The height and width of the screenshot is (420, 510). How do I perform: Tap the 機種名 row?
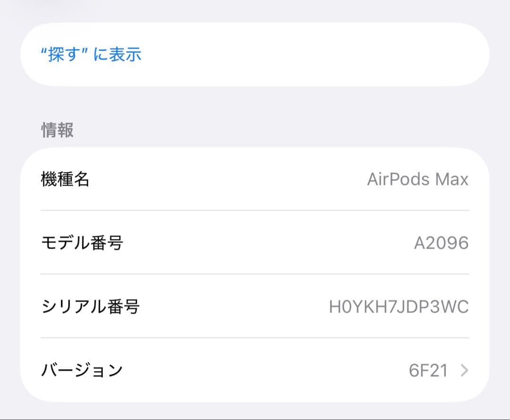coord(255,179)
